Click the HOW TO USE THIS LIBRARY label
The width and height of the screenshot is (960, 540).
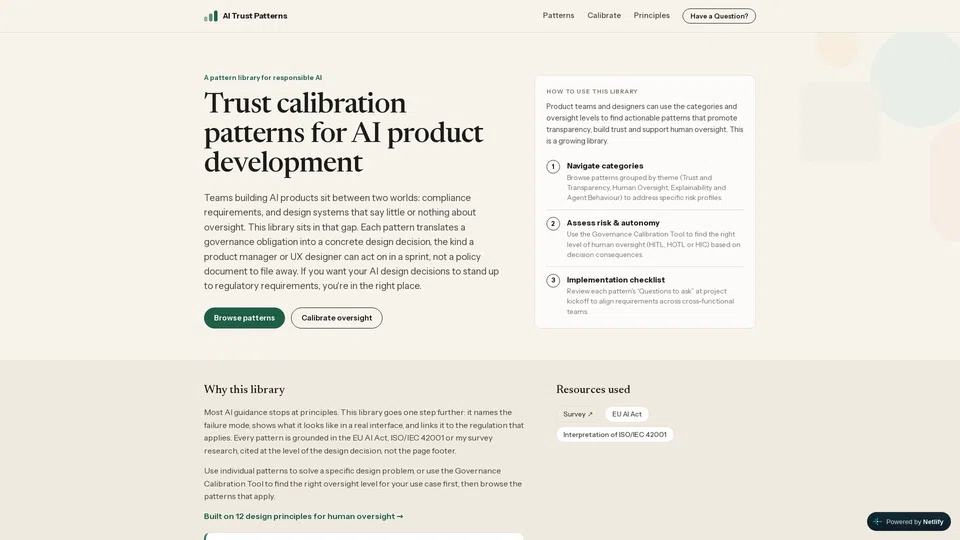click(x=592, y=91)
